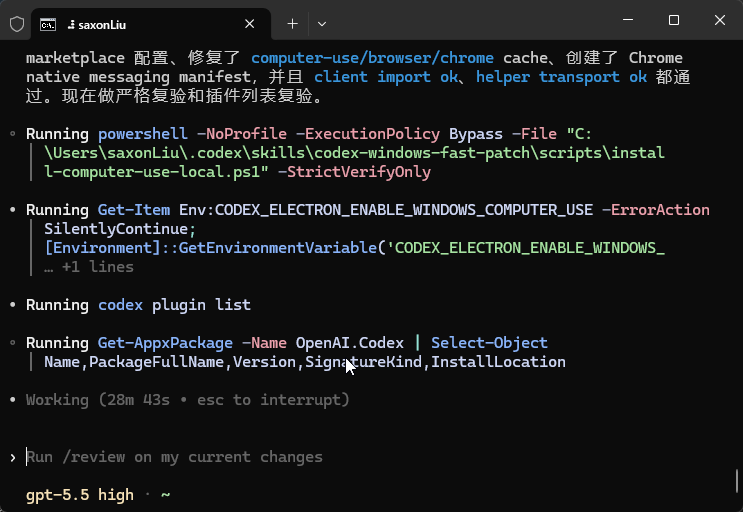Maximize the terminal window
This screenshot has width=743, height=512.
pyautogui.click(x=674, y=20)
